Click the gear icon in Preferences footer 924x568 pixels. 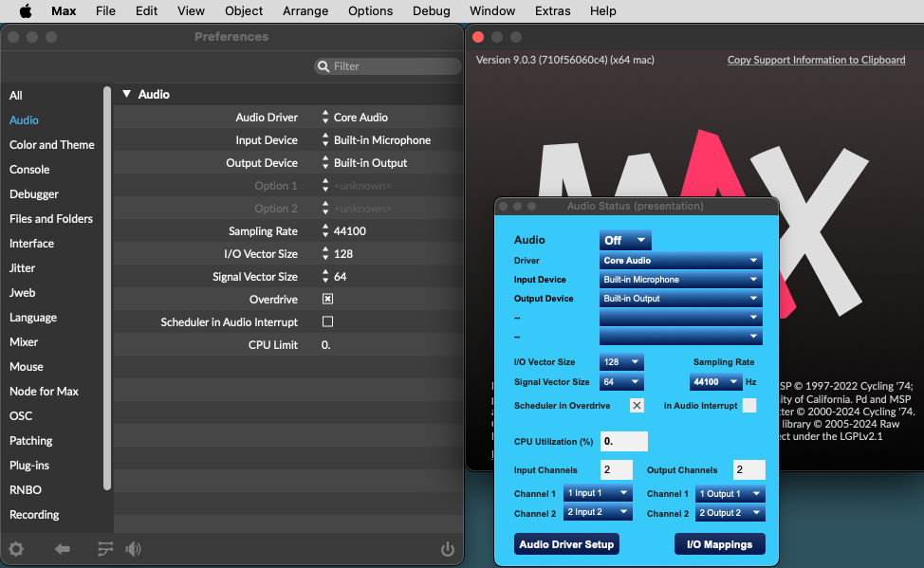click(16, 549)
